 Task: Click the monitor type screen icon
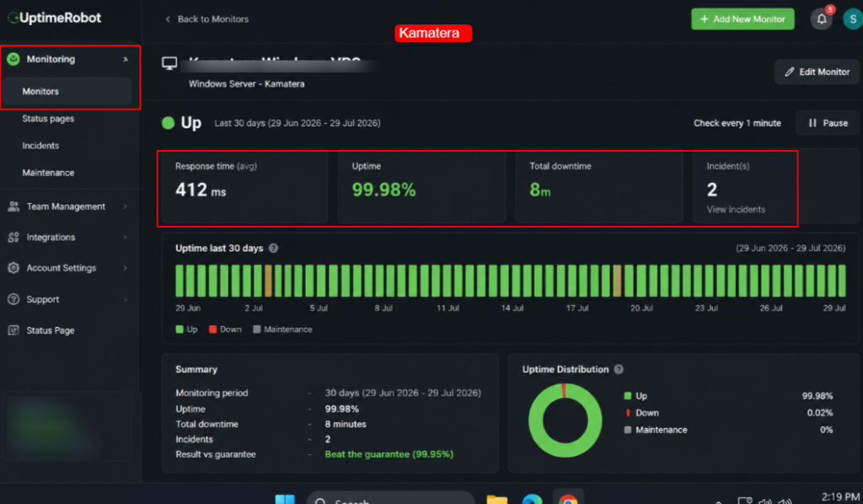[169, 63]
